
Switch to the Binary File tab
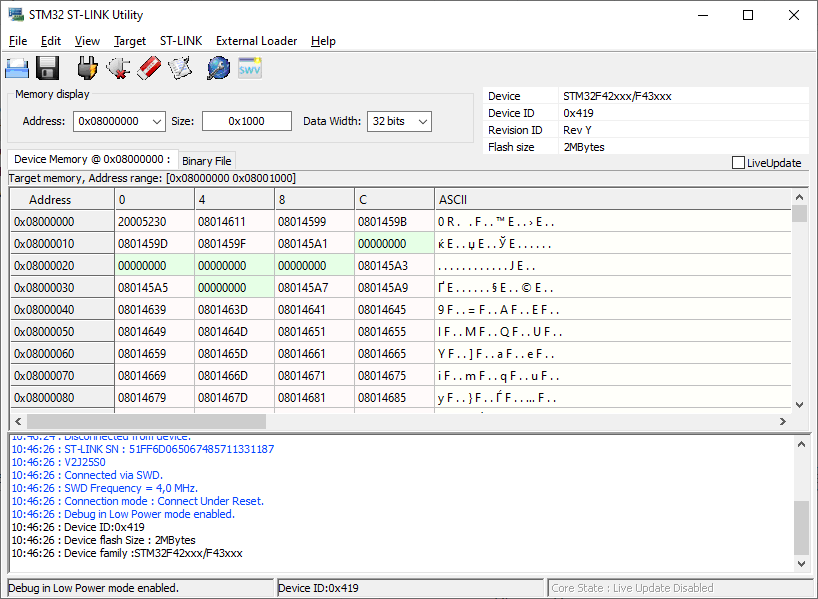point(207,161)
